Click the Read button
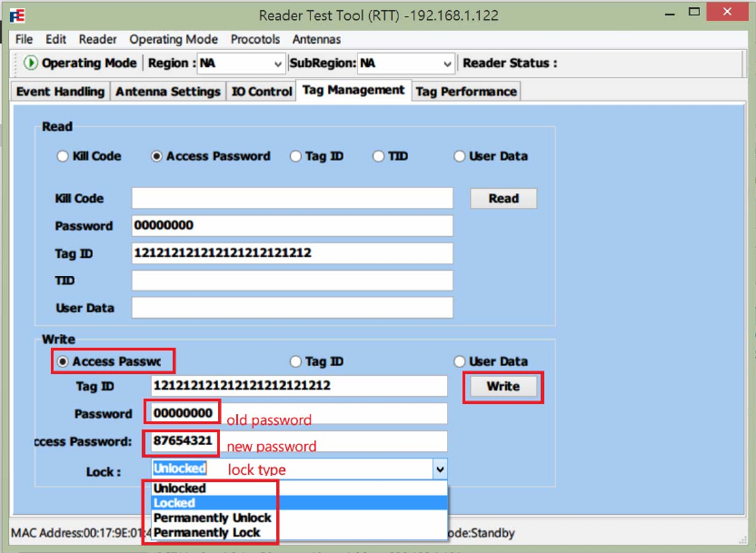 (503, 199)
